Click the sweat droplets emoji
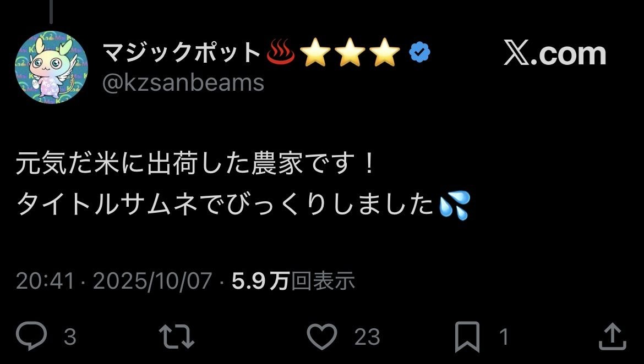Viewport: 644px width, 364px height. 454,205
